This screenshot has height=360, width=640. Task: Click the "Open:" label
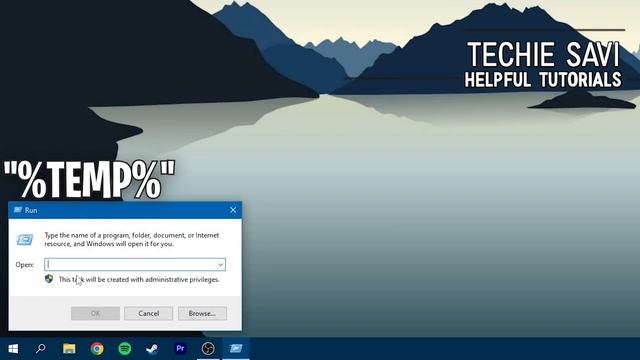pyautogui.click(x=24, y=265)
